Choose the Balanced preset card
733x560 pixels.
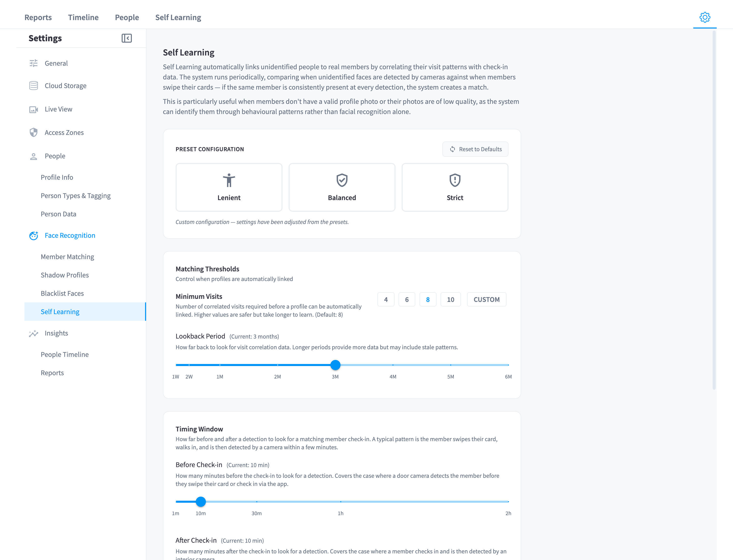(x=342, y=187)
